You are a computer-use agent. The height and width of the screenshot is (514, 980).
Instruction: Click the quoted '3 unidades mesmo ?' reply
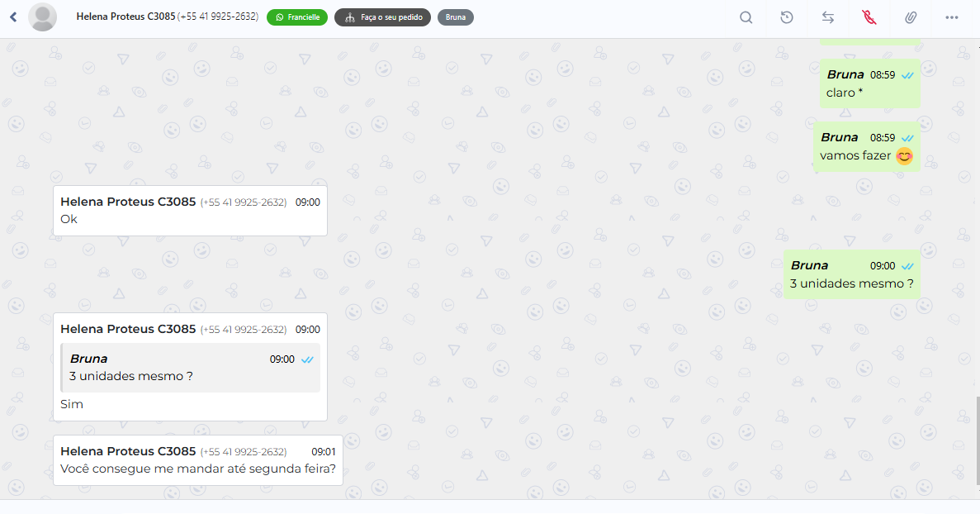190,368
